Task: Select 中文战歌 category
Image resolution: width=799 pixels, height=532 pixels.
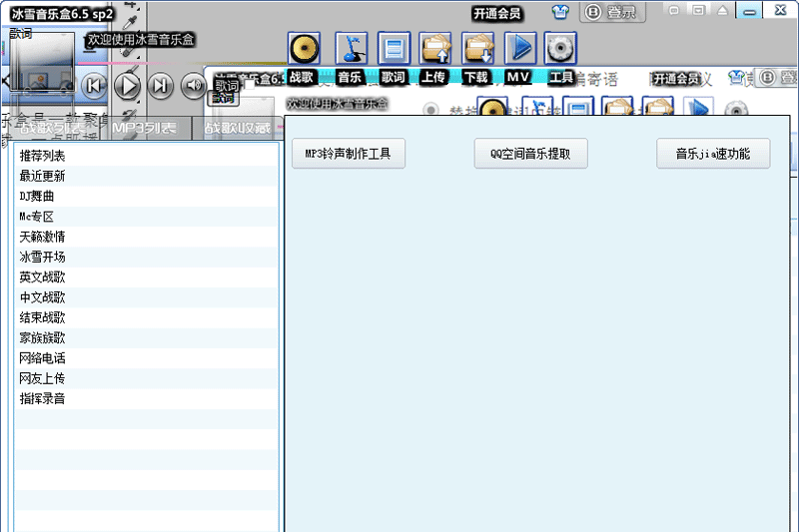Action: (x=146, y=297)
